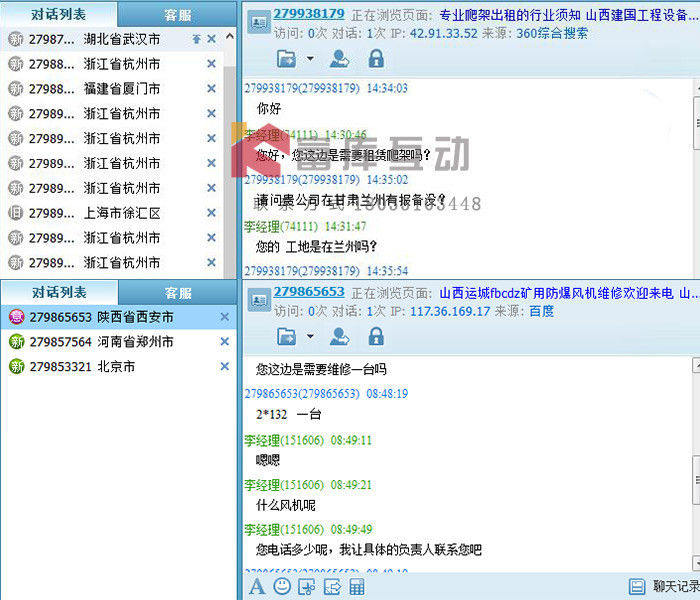Open the emoji smiley picker
Image resolution: width=700 pixels, height=600 pixels.
[x=282, y=586]
